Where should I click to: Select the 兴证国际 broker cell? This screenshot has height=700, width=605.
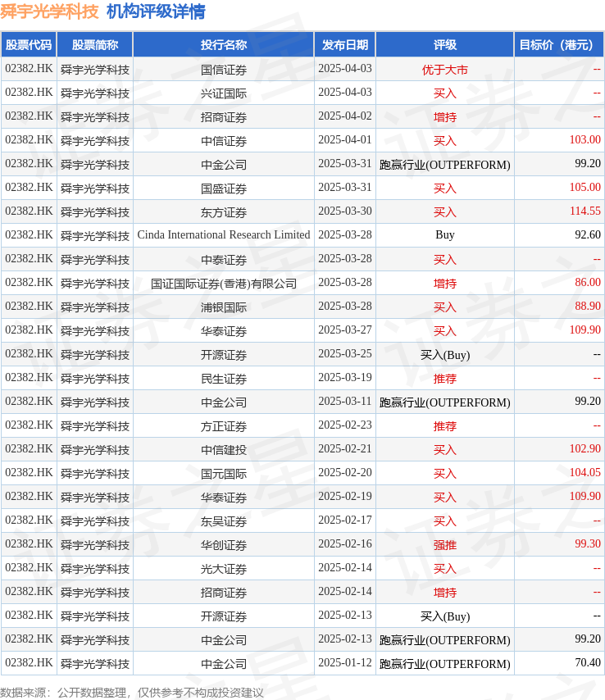tap(224, 93)
